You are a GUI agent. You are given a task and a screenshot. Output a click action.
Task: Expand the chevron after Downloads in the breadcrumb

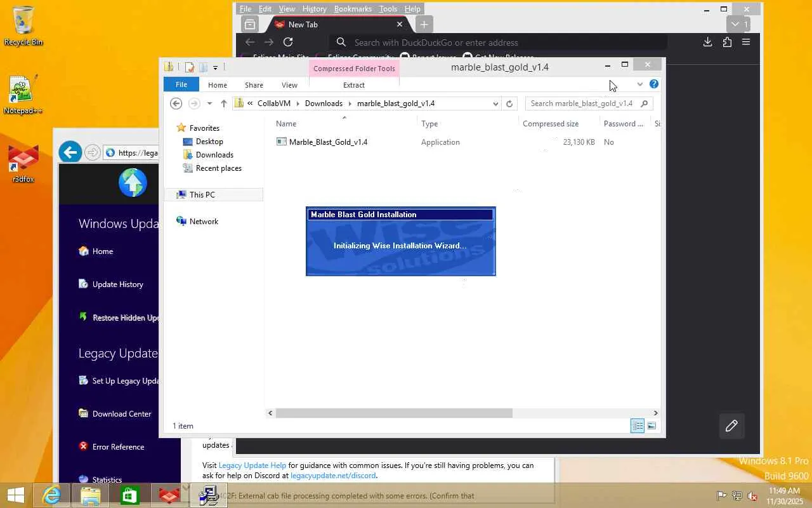tap(350, 104)
